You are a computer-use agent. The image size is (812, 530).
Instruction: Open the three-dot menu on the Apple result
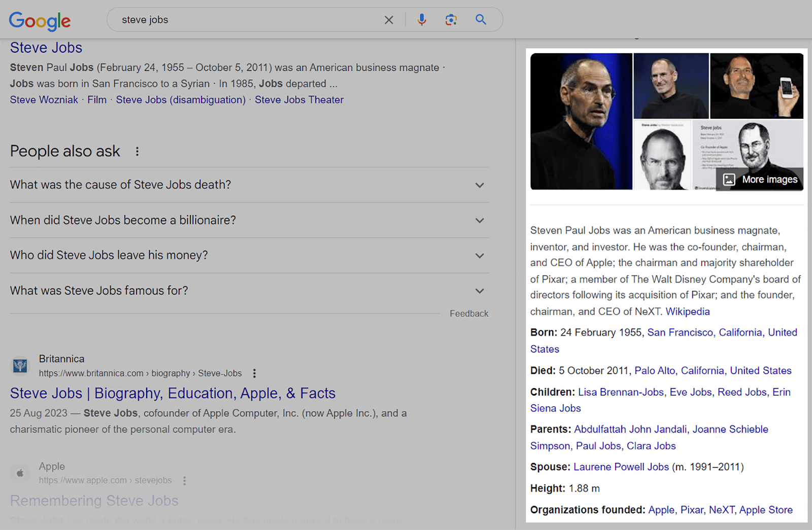tap(185, 480)
